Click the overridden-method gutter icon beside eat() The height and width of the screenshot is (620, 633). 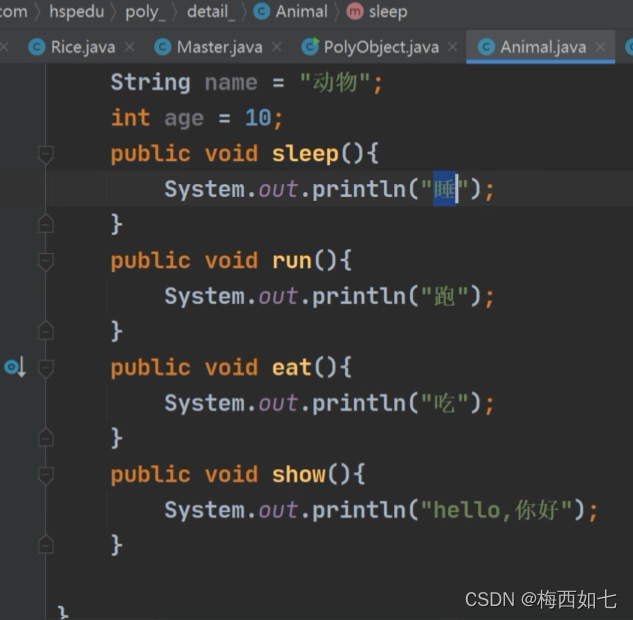(15, 367)
